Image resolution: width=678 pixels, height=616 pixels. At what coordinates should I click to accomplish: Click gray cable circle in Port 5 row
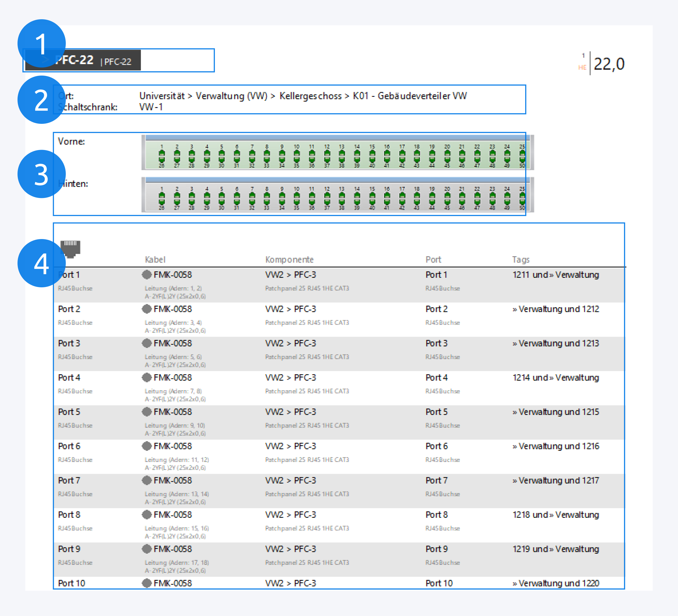point(147,412)
